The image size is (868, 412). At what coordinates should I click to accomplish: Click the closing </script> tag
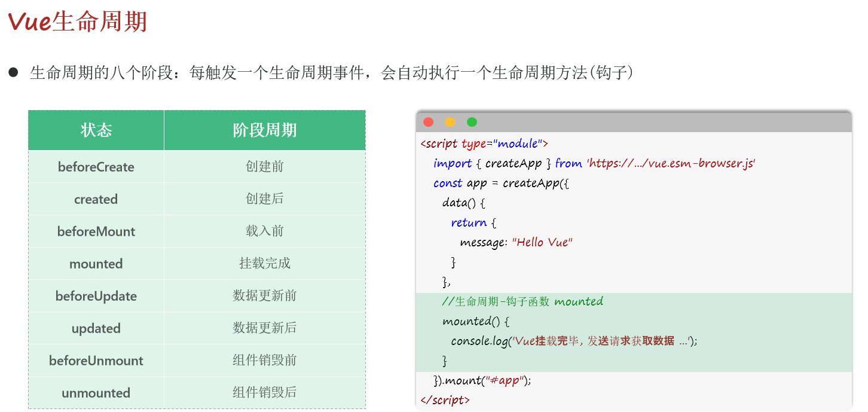point(445,400)
